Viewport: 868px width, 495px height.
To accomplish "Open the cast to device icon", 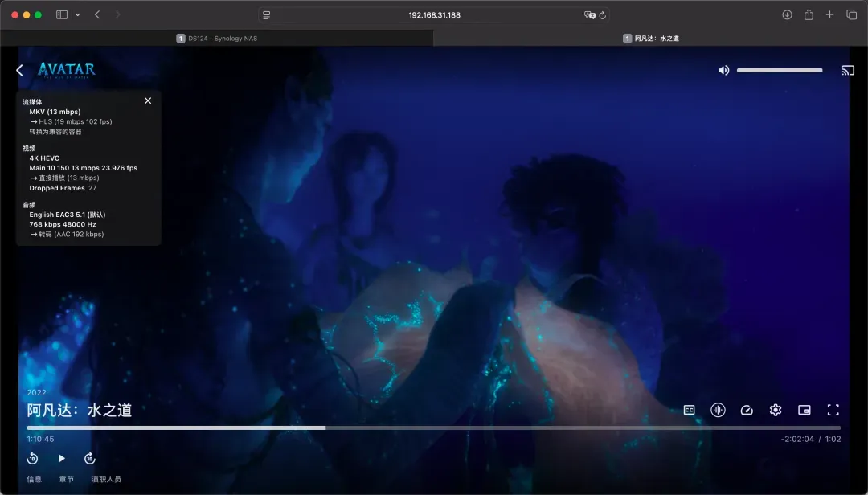I will point(848,71).
